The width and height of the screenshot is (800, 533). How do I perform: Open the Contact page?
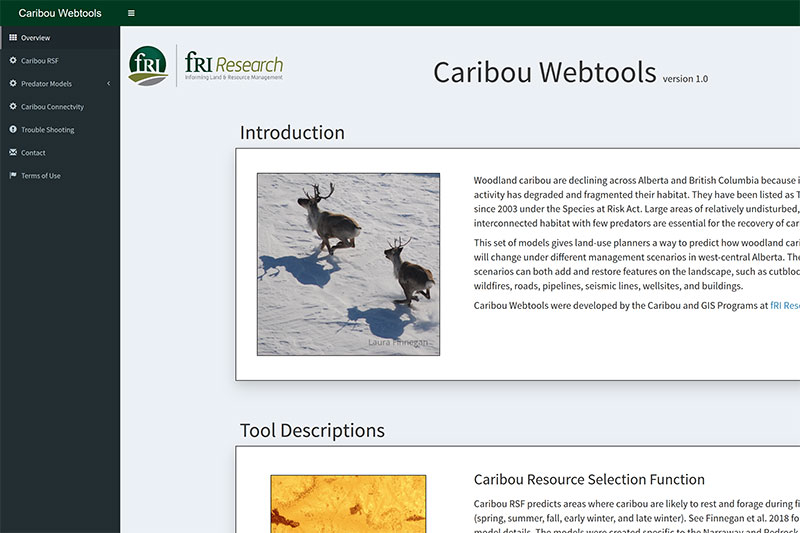pos(60,153)
